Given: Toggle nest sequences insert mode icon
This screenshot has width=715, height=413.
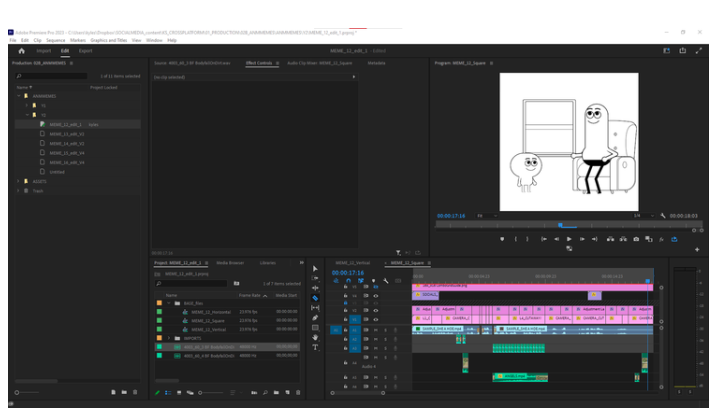Looking at the screenshot, I should pyautogui.click(x=336, y=281).
